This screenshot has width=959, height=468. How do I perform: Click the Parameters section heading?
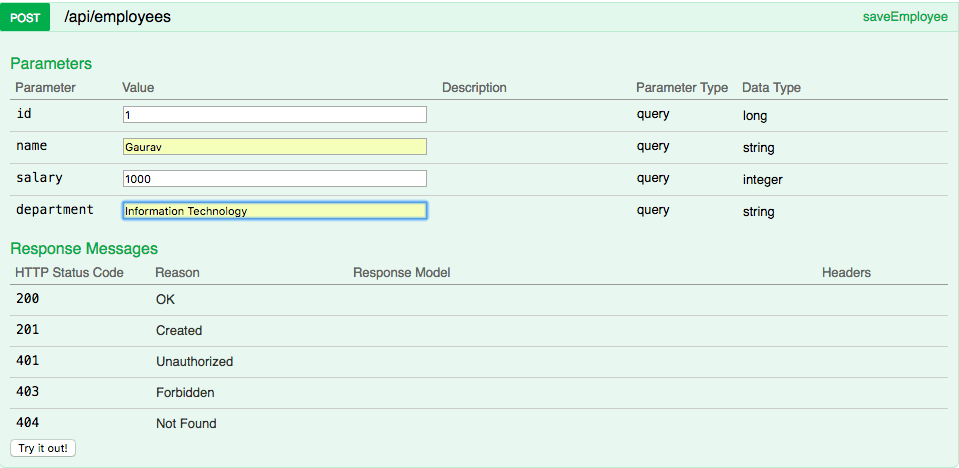point(51,64)
